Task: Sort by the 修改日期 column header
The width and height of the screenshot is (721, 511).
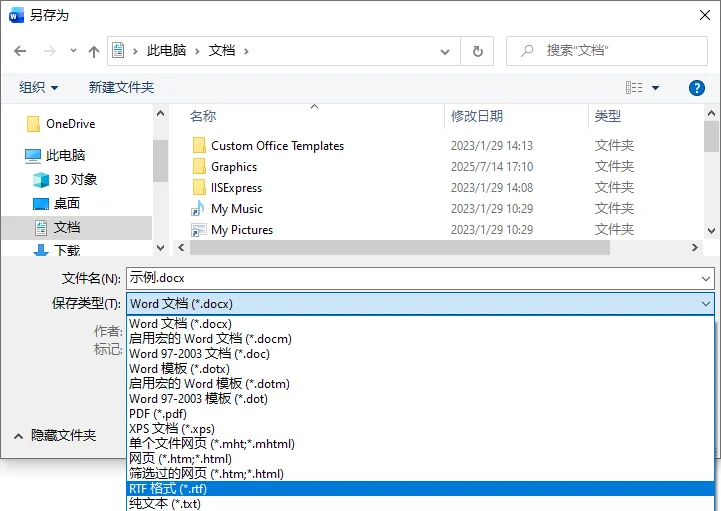Action: [476, 116]
